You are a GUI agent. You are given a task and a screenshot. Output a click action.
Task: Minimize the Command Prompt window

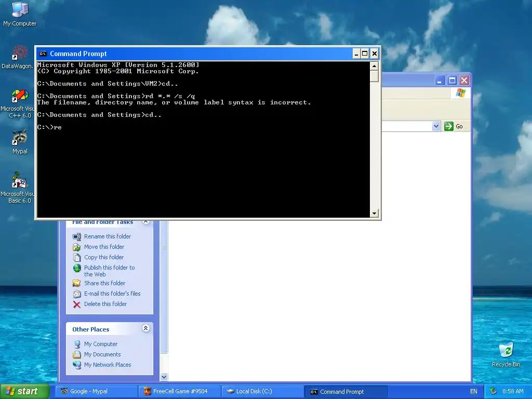coord(356,54)
